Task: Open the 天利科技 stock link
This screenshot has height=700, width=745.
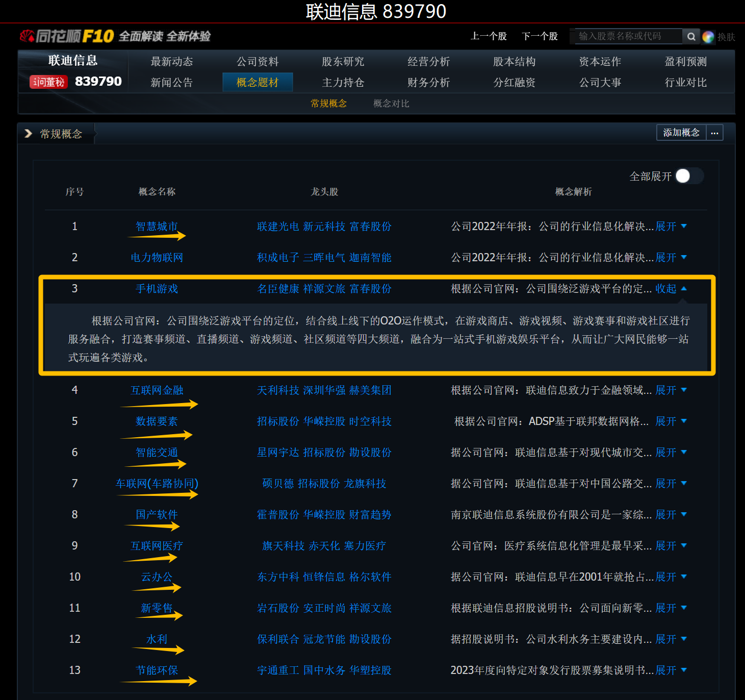Action: [x=278, y=390]
